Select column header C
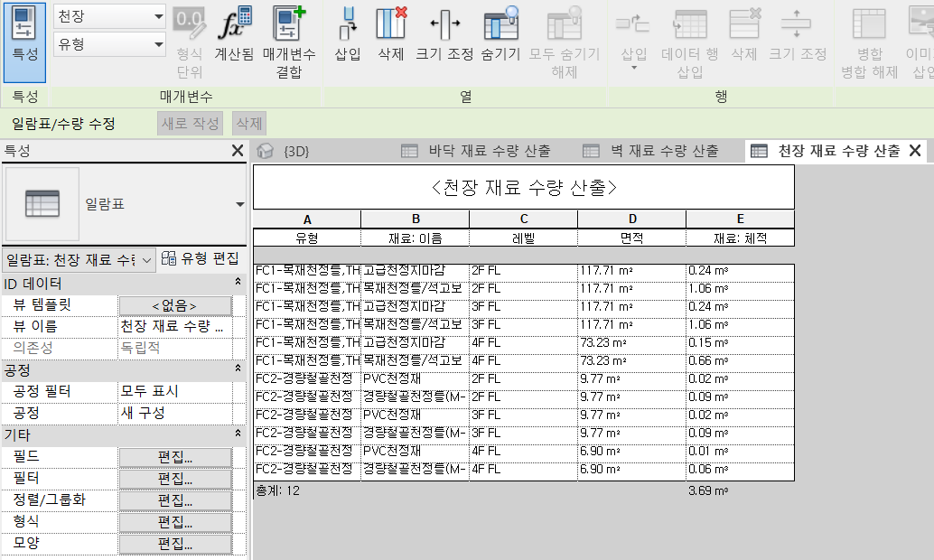The height and width of the screenshot is (560, 934). click(524, 219)
